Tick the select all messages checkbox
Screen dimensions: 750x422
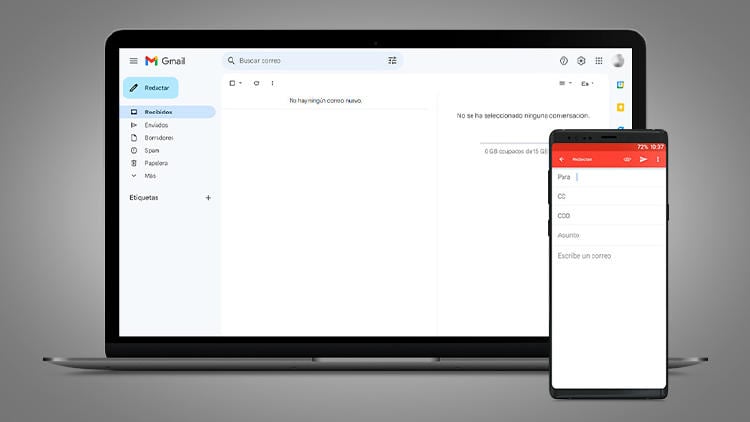(x=233, y=83)
